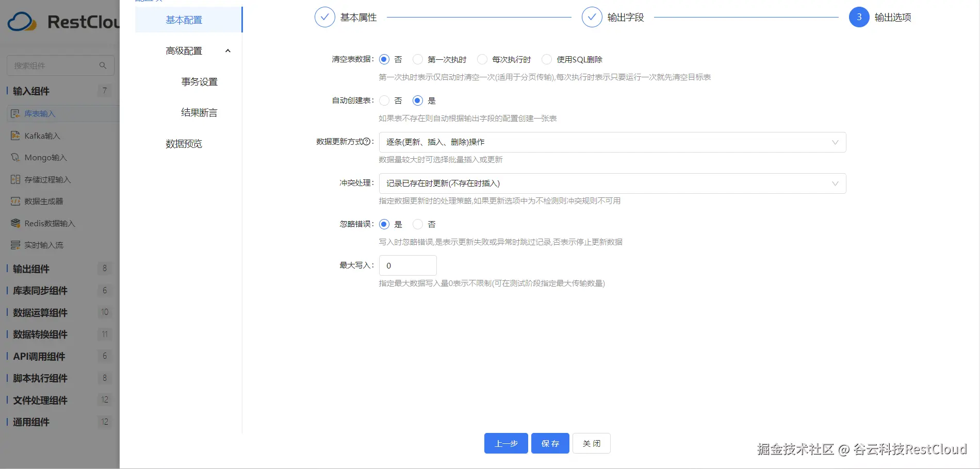Click the search magnifier in component search
Viewport: 980px width, 469px height.
[x=103, y=65]
